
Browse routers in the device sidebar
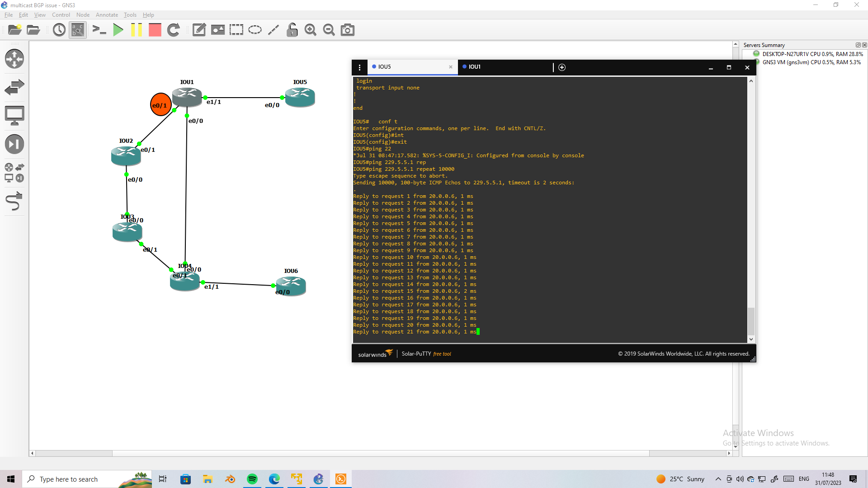pos(14,59)
